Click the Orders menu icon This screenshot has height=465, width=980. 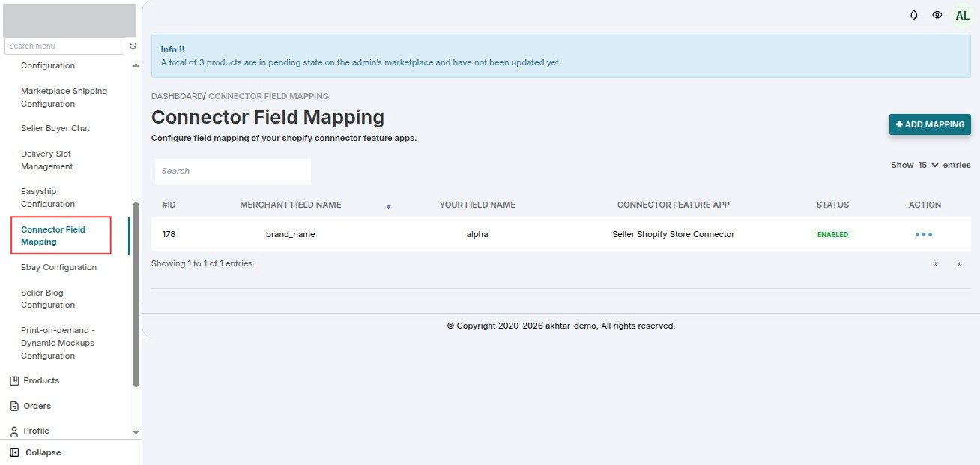click(x=13, y=406)
